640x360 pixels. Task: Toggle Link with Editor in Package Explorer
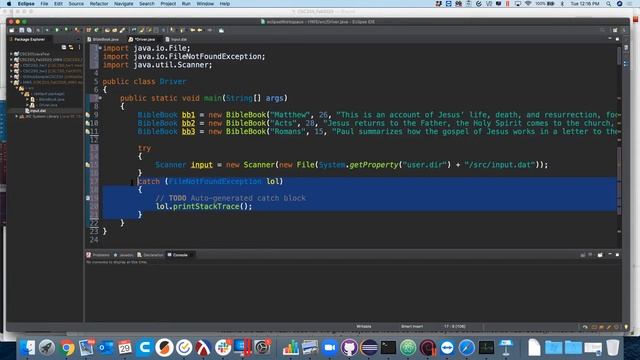coord(71,47)
